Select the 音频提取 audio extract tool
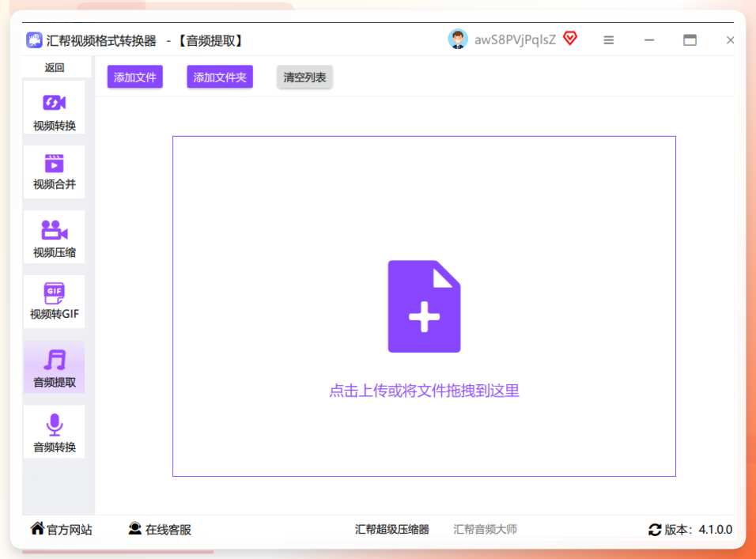756x559 pixels. (x=54, y=367)
